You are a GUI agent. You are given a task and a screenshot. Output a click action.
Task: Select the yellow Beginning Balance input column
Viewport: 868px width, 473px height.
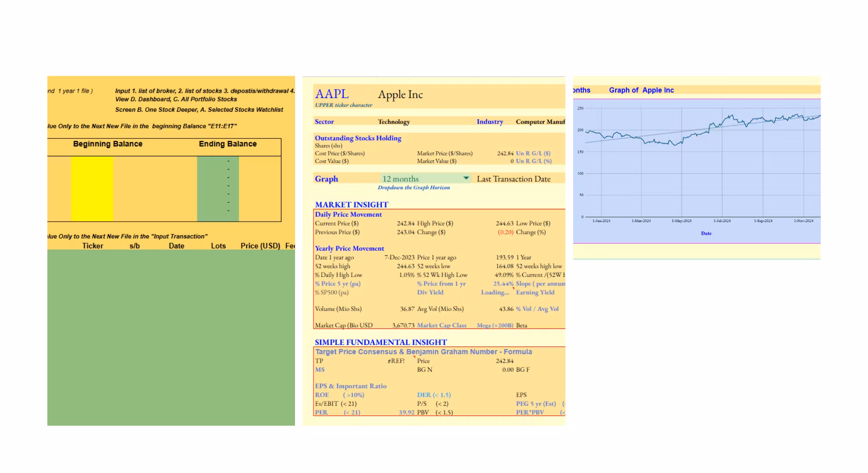(x=92, y=188)
